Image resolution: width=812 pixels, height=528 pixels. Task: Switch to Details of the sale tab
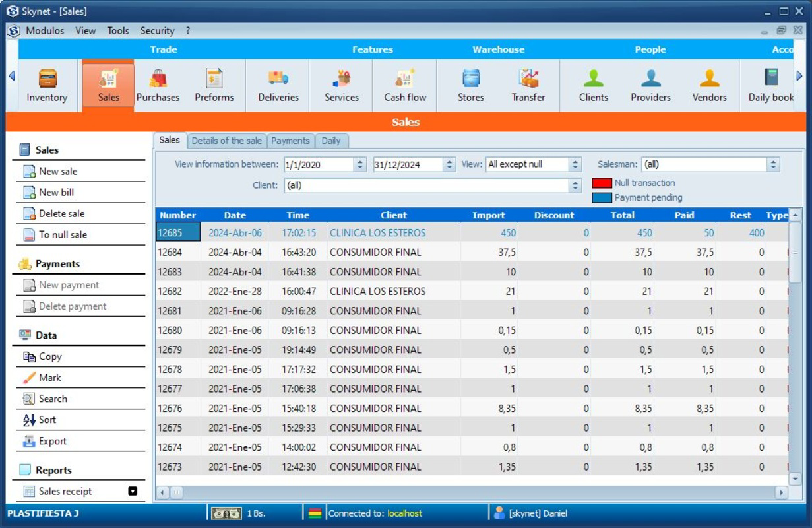[227, 141]
